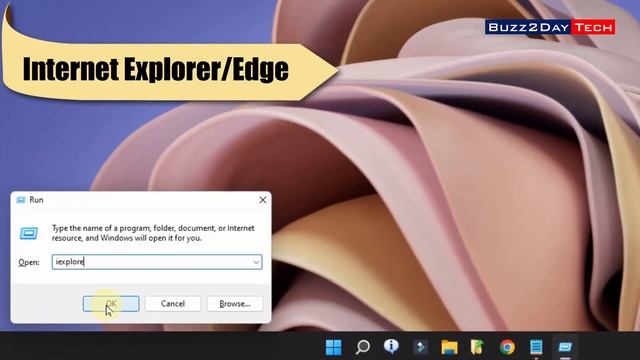The width and height of the screenshot is (640, 360).
Task: Click the Run icon in dialog title bar
Action: point(21,200)
